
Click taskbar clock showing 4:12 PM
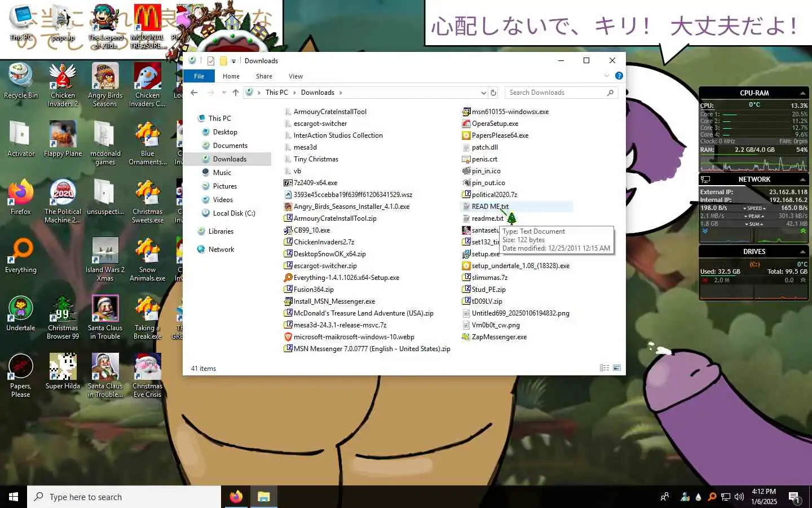tap(764, 497)
